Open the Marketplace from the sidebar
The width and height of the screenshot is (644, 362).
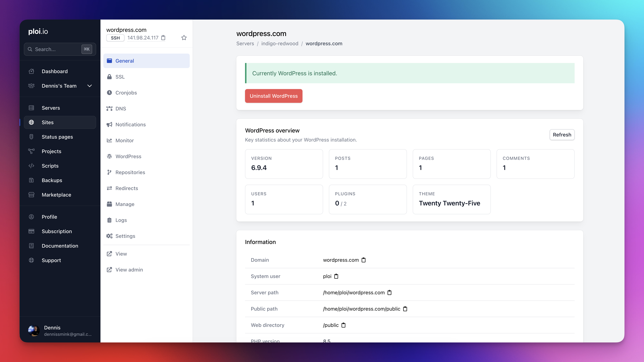pyautogui.click(x=56, y=195)
